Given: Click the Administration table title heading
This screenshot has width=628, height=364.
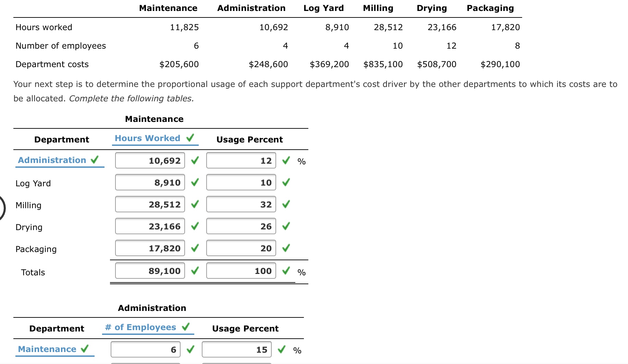Looking at the screenshot, I should (152, 308).
